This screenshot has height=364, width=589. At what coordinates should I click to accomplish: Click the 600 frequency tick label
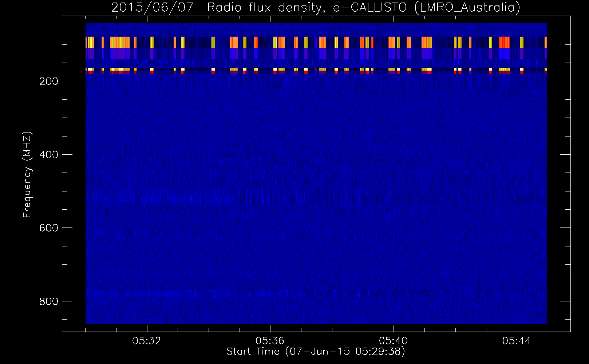point(49,228)
